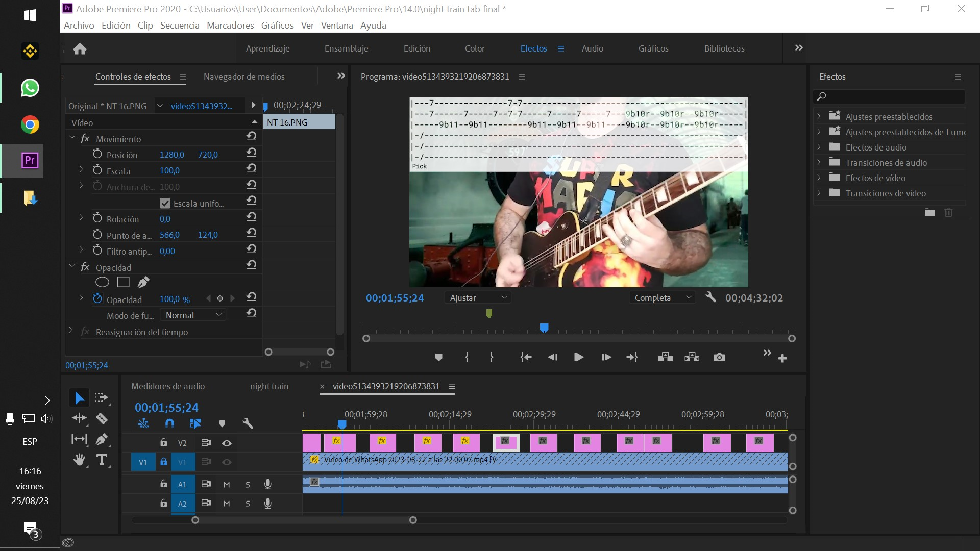The height and width of the screenshot is (551, 980).
Task: Toggle Snap in timeline
Action: [x=169, y=423]
